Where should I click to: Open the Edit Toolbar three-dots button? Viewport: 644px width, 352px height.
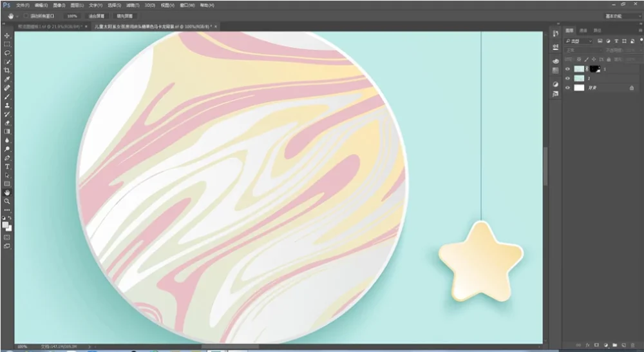pos(7,210)
